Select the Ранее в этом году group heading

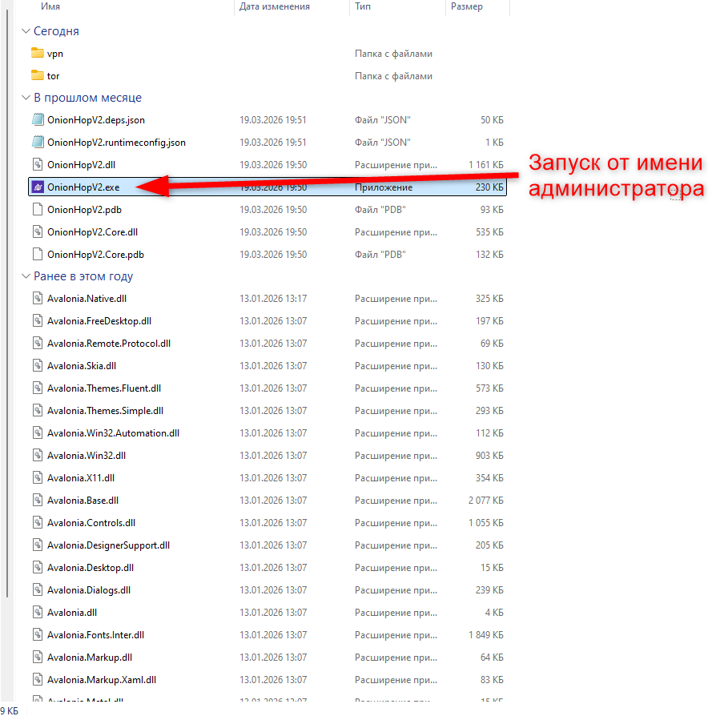pos(83,276)
